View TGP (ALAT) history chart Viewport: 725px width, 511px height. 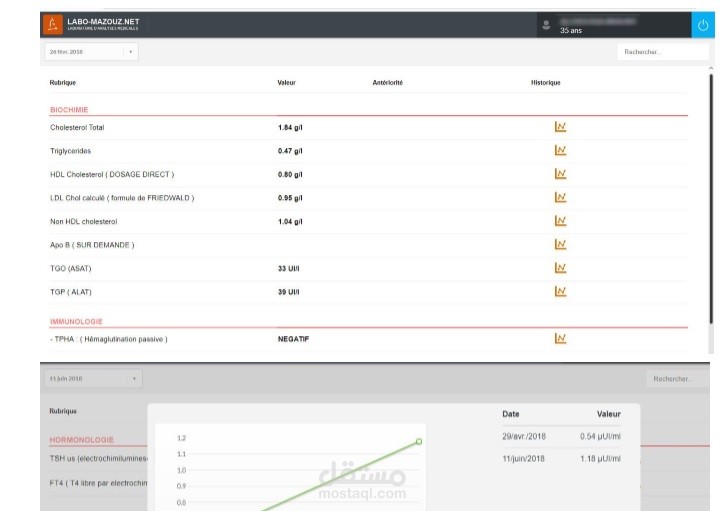coord(560,291)
